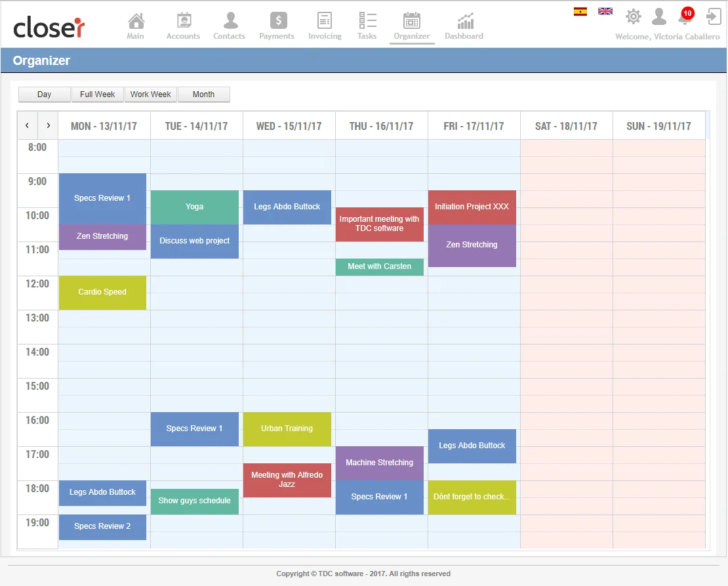This screenshot has width=728, height=586.
Task: Open settings gear icon
Action: point(633,16)
